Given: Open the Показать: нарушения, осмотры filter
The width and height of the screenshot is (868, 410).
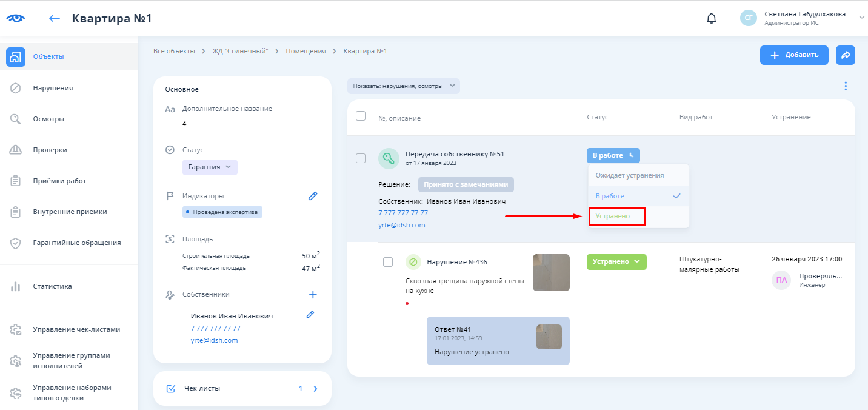Looking at the screenshot, I should point(403,86).
